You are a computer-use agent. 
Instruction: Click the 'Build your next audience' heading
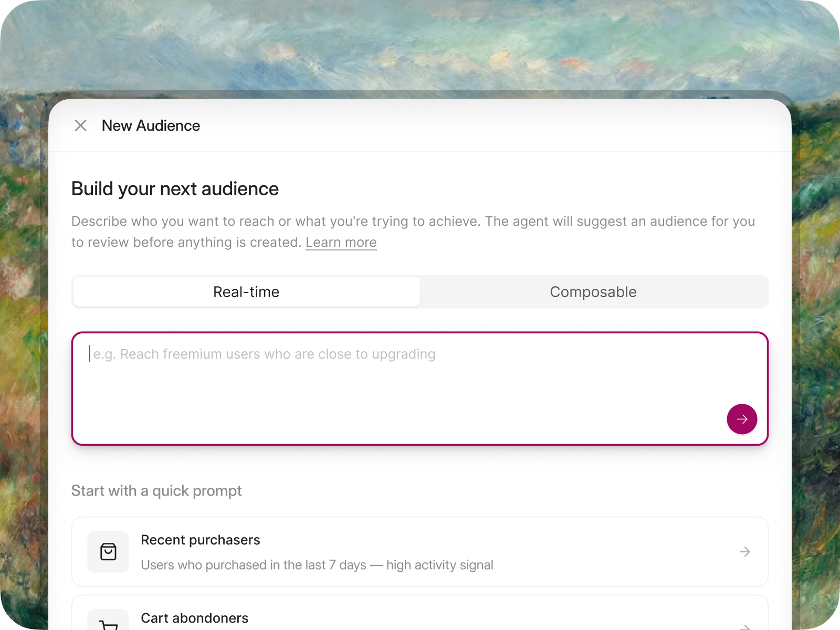point(175,189)
